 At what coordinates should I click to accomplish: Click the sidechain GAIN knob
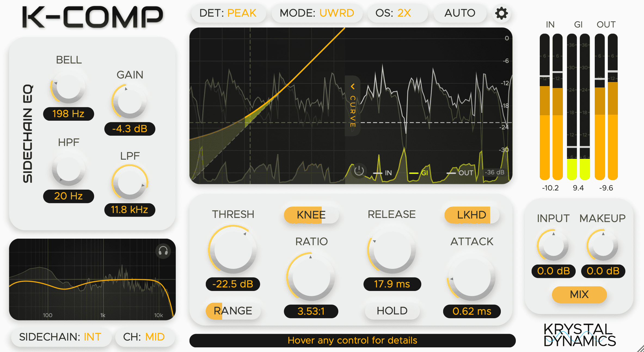click(130, 102)
